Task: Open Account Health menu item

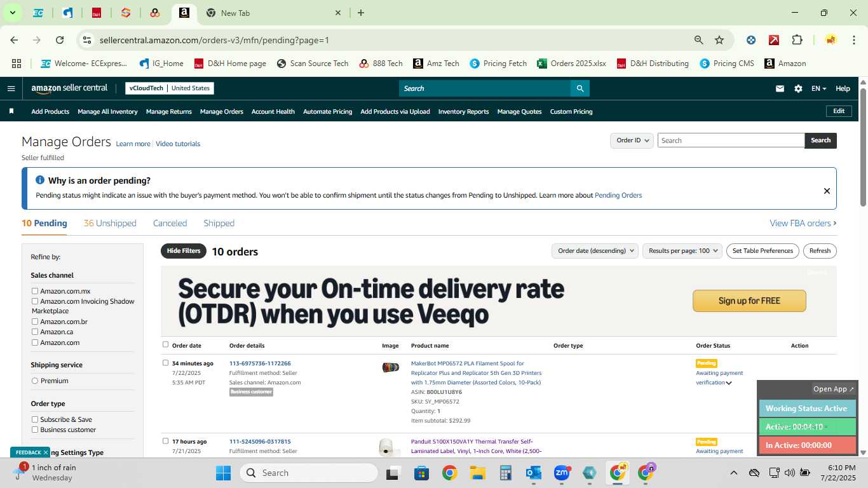Action: [x=273, y=111]
